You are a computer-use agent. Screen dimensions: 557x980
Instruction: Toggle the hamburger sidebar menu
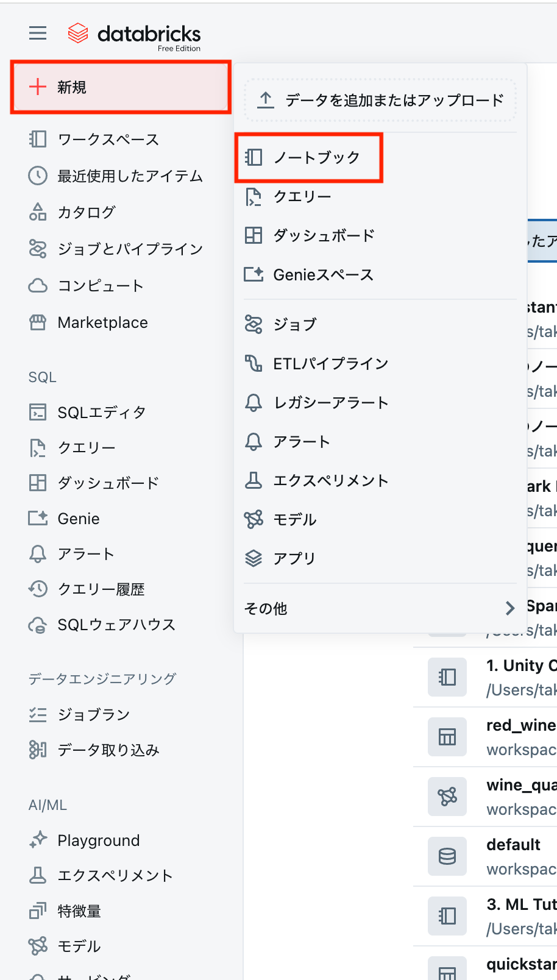pos(38,33)
